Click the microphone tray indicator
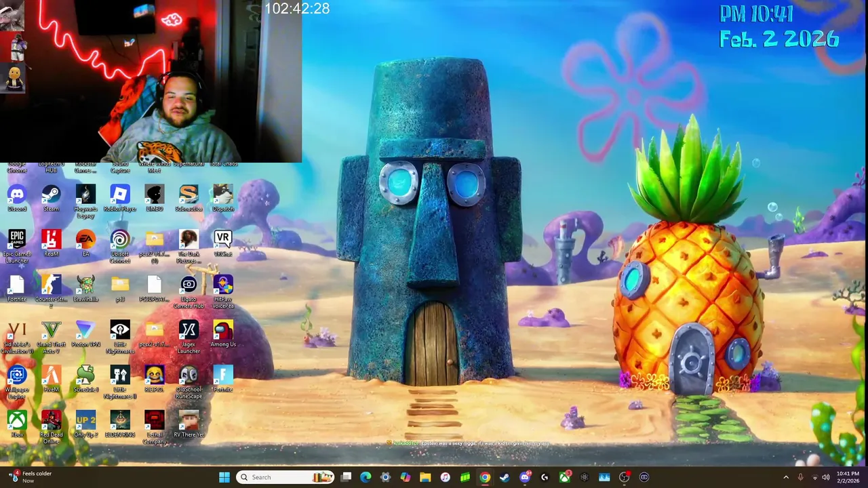 (x=800, y=477)
